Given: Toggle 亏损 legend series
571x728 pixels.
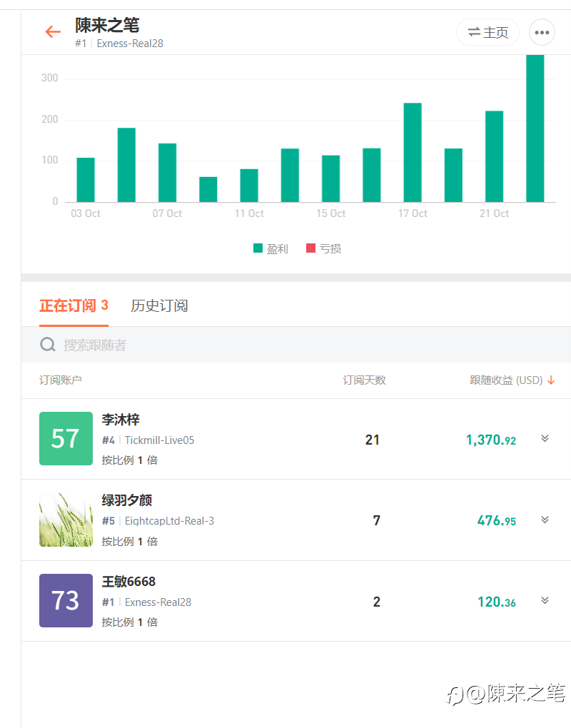Looking at the screenshot, I should [x=323, y=248].
